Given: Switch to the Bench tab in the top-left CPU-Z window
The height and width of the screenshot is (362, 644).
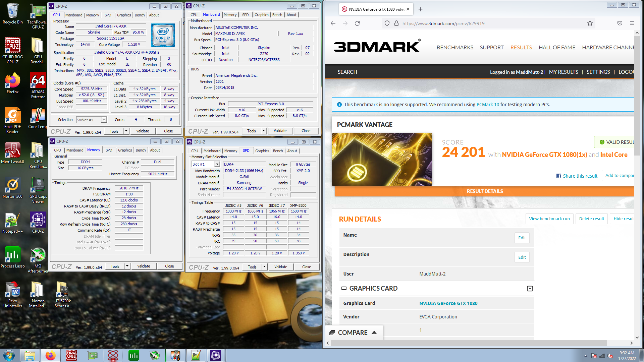Looking at the screenshot, I should click(140, 15).
